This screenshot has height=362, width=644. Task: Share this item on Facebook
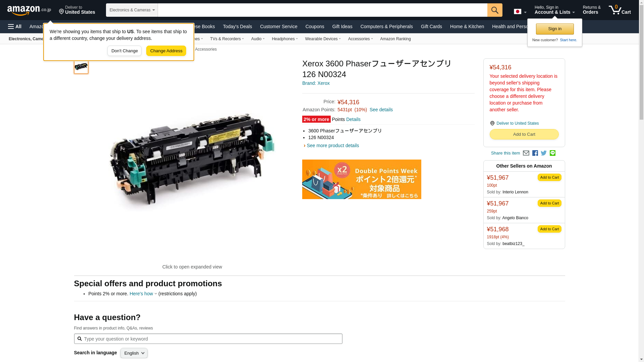tap(535, 153)
